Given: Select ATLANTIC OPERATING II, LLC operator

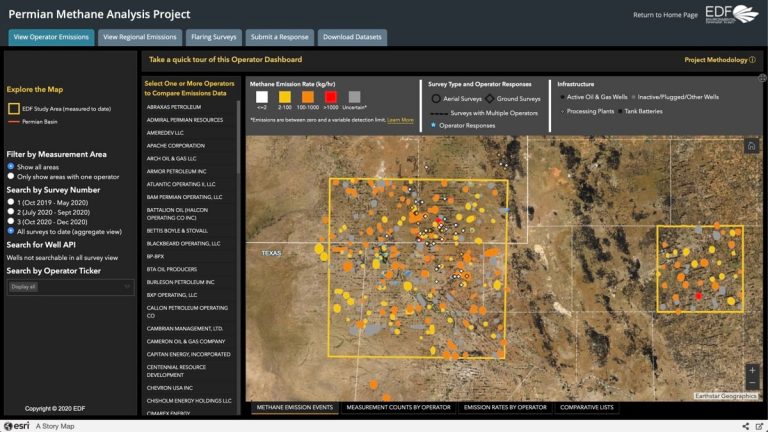Looking at the screenshot, I should click(x=181, y=184).
